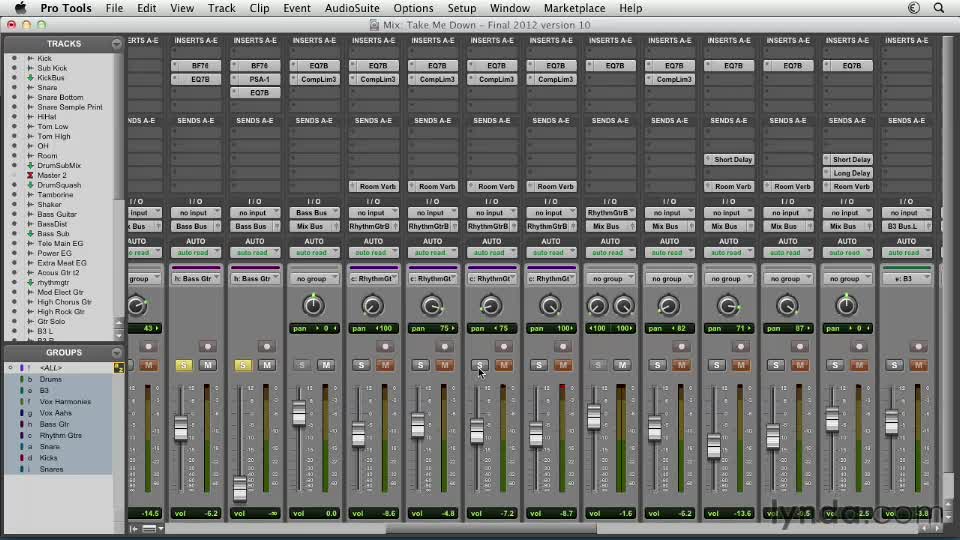Screen dimensions: 960x540
Task: Click the tracks list scroll-down arrow
Action: point(119,335)
